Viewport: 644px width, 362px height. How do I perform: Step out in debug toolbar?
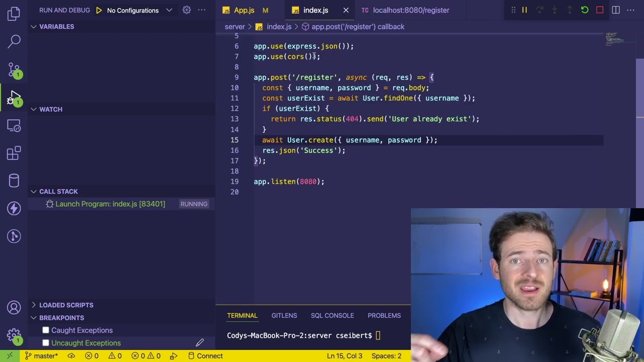pos(570,10)
